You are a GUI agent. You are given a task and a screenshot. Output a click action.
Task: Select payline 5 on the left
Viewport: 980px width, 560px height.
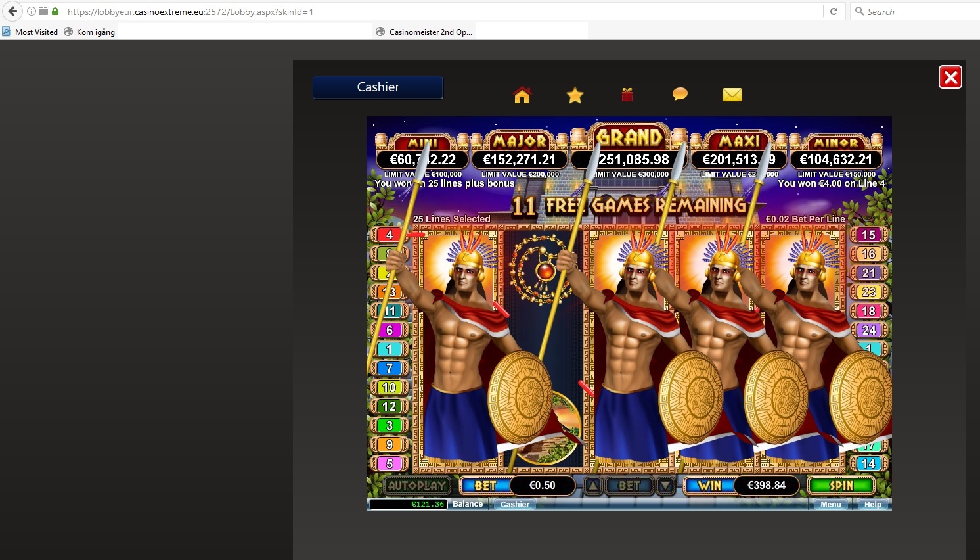click(390, 463)
